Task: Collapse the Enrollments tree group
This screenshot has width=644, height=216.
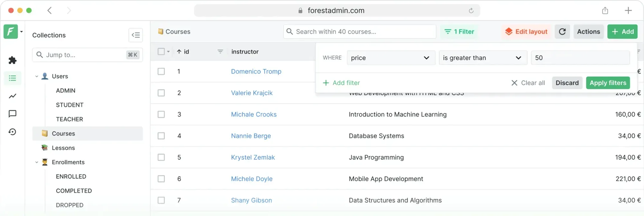Action: pos(37,162)
